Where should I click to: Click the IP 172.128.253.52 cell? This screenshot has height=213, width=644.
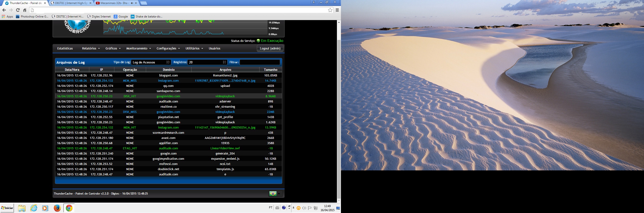102,164
